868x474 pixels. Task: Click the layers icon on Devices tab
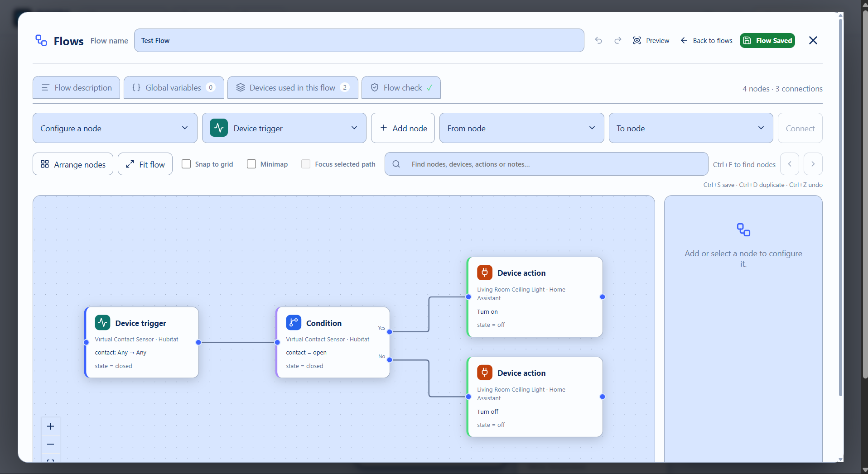point(241,87)
